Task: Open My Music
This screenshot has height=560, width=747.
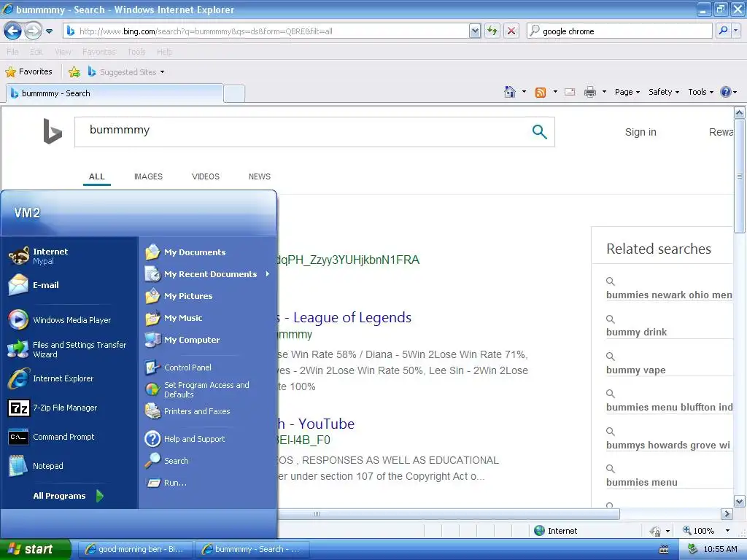Action: 208,318
